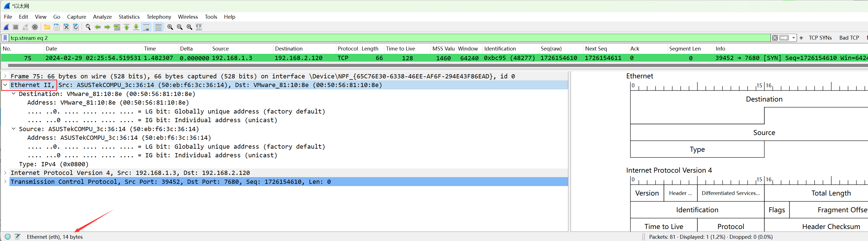Sort packet list by Source column
Screen dimensions: 868x241
(x=242, y=49)
